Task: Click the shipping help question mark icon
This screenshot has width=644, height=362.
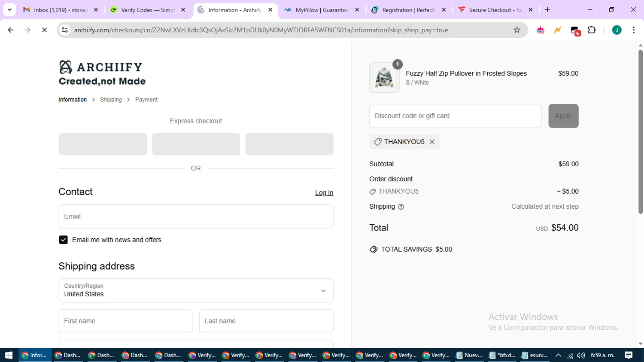Action: coord(401,207)
